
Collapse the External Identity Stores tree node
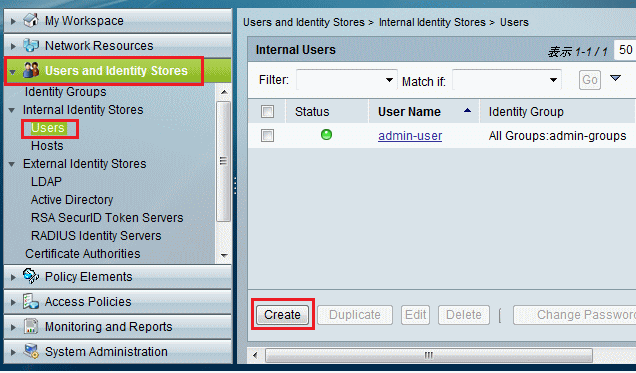pyautogui.click(x=12, y=164)
